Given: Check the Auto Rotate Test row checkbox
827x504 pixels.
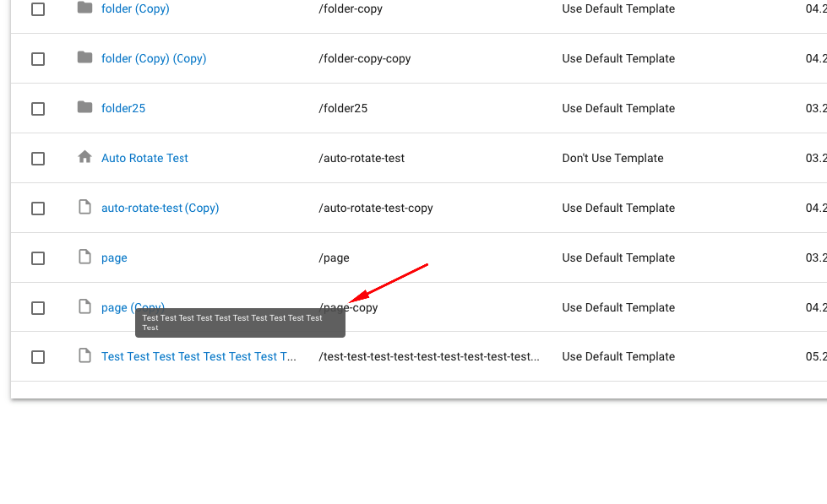Looking at the screenshot, I should [38, 158].
